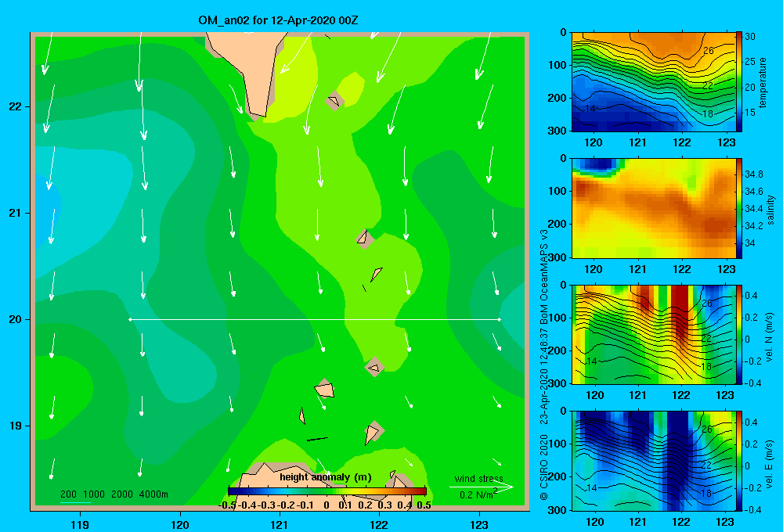The image size is (783, 532).
Task: Click longitude label 121 below main map
Action: point(280,524)
